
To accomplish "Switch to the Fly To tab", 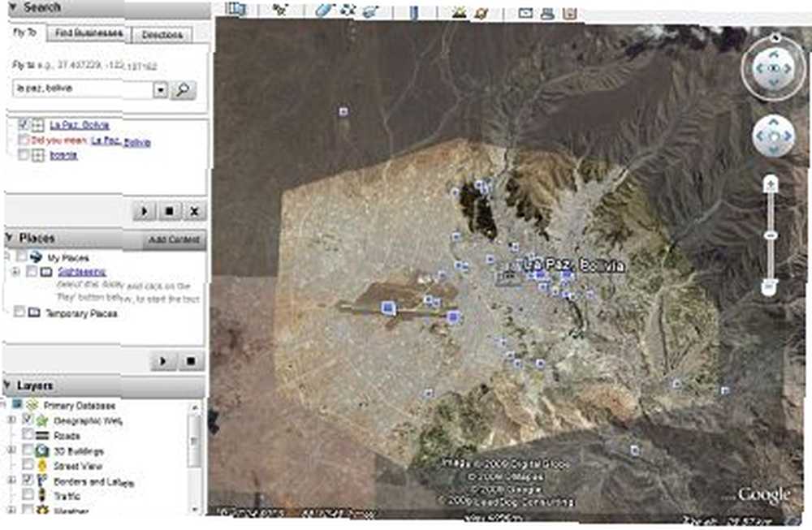I will 25,32.
